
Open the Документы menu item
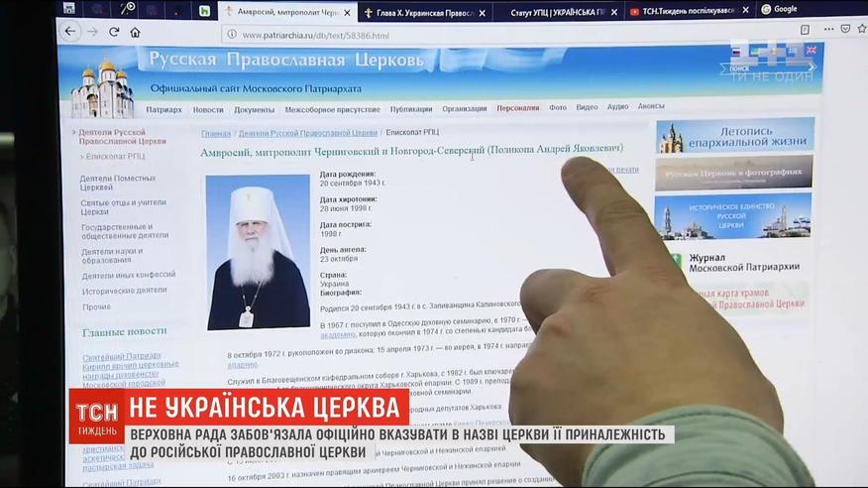(254, 110)
